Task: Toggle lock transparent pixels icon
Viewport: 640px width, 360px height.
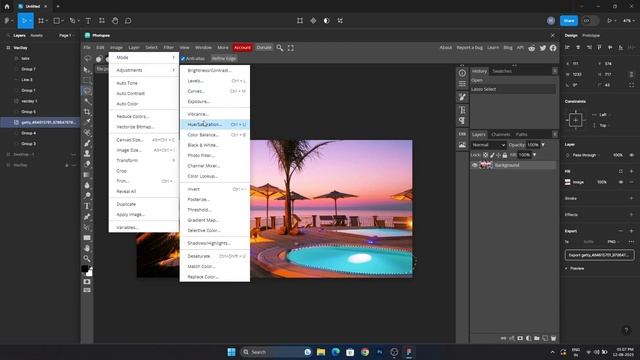Action: (x=486, y=155)
